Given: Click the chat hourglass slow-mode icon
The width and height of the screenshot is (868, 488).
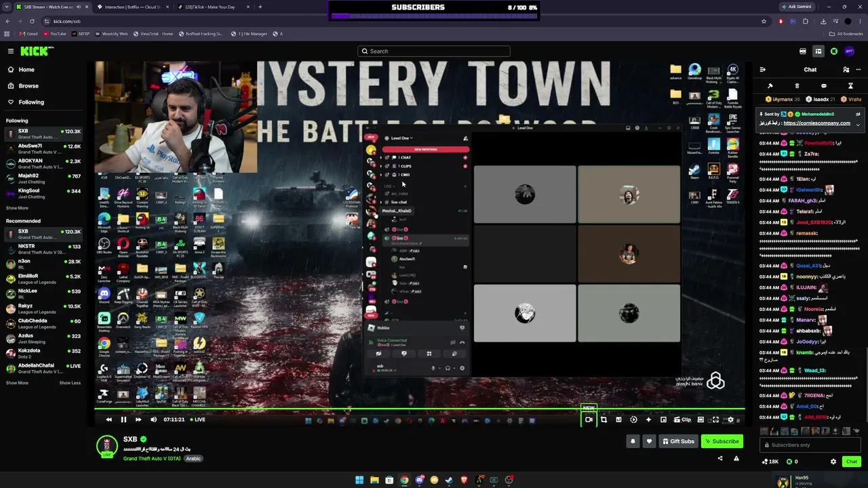Looking at the screenshot, I should pos(850,86).
